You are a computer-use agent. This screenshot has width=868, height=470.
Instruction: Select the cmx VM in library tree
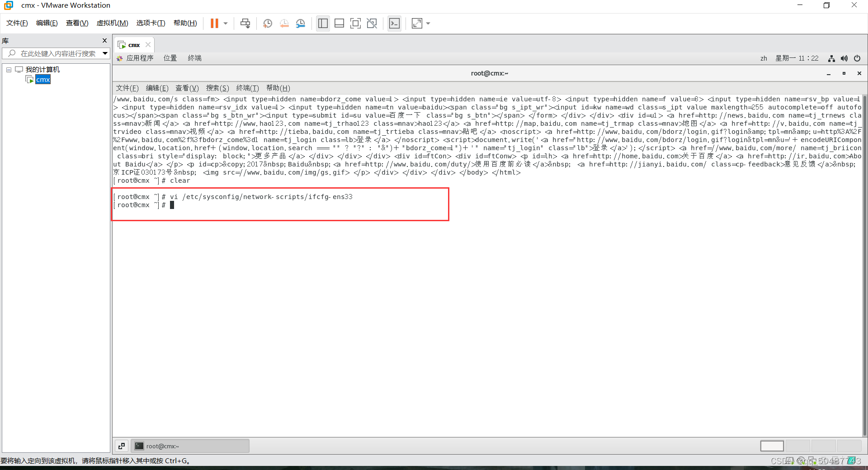[x=43, y=80]
